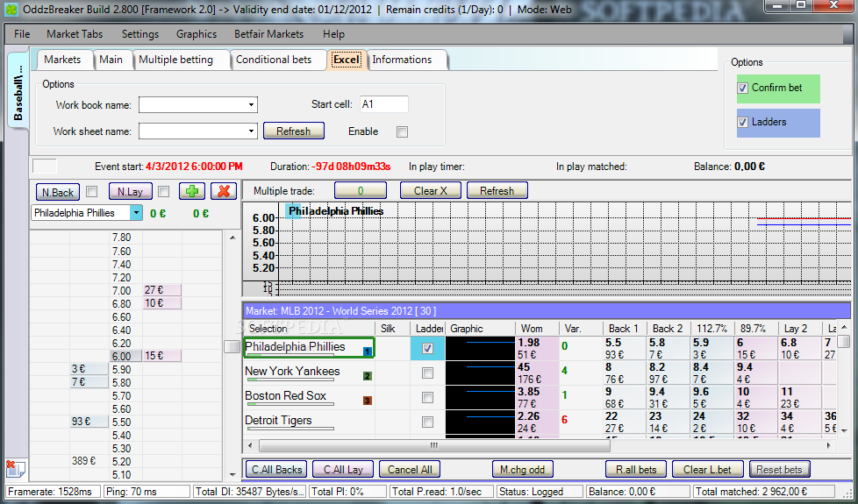Click the small box left of Event start
This screenshot has width=858, height=504.
45,167
